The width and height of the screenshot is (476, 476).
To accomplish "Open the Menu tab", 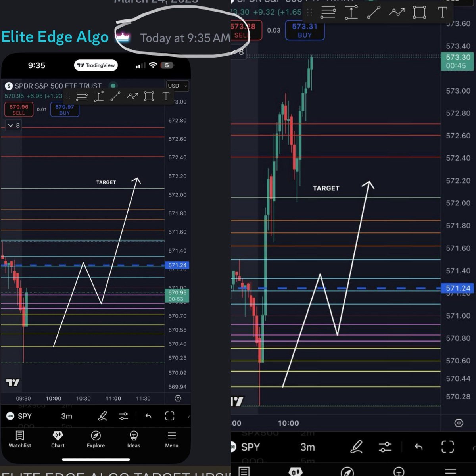I will [172, 440].
